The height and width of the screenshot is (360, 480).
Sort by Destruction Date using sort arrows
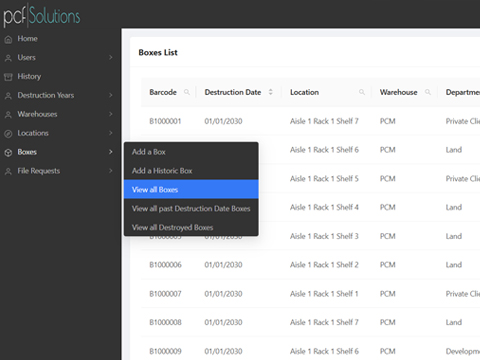pyautogui.click(x=270, y=92)
